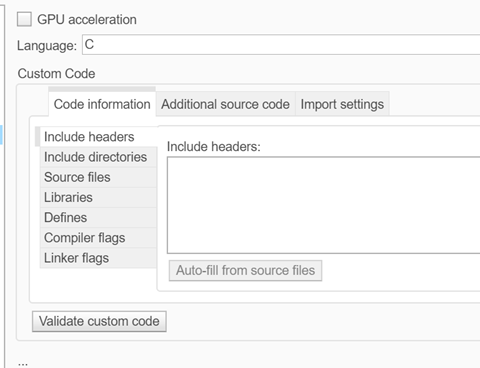Click the Include headers: field label

pos(214,146)
